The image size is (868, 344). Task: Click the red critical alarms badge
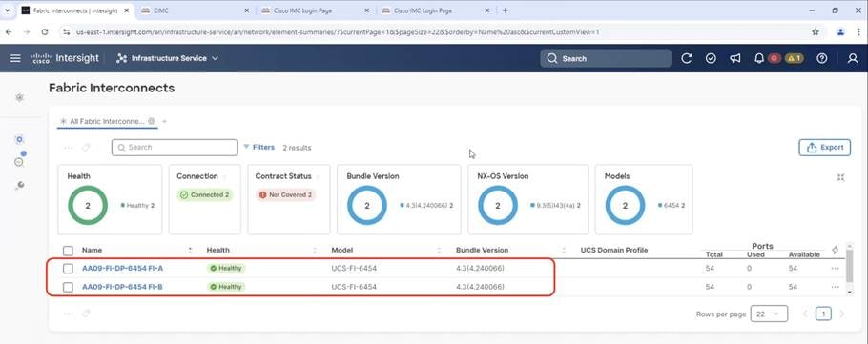tap(774, 58)
